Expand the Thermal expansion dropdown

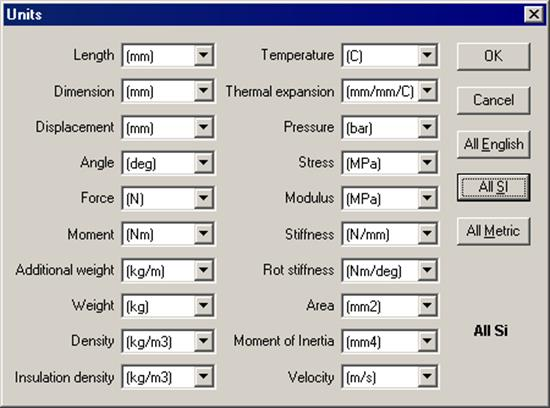pos(427,91)
